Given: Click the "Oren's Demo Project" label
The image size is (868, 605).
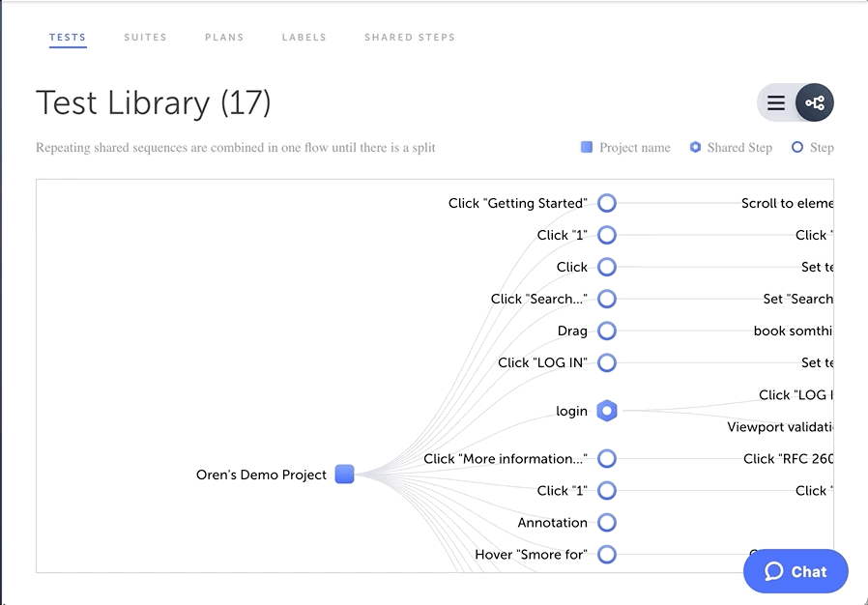Looking at the screenshot, I should (x=261, y=475).
